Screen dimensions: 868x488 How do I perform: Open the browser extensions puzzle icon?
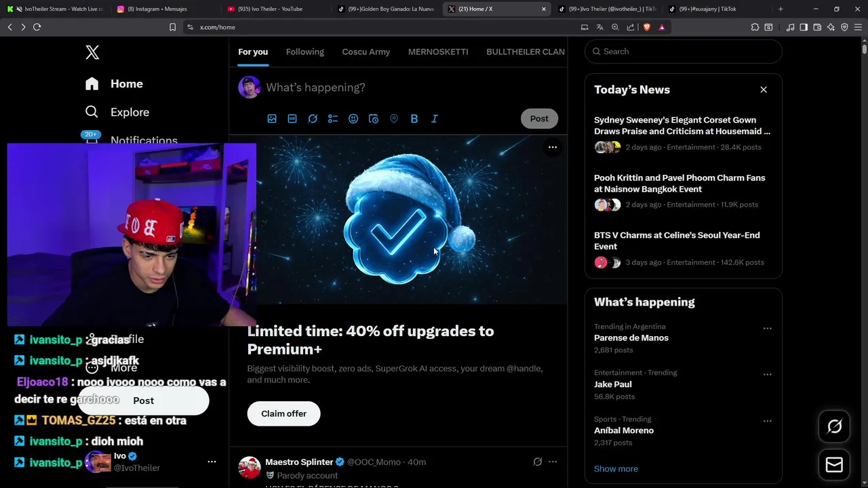(755, 27)
